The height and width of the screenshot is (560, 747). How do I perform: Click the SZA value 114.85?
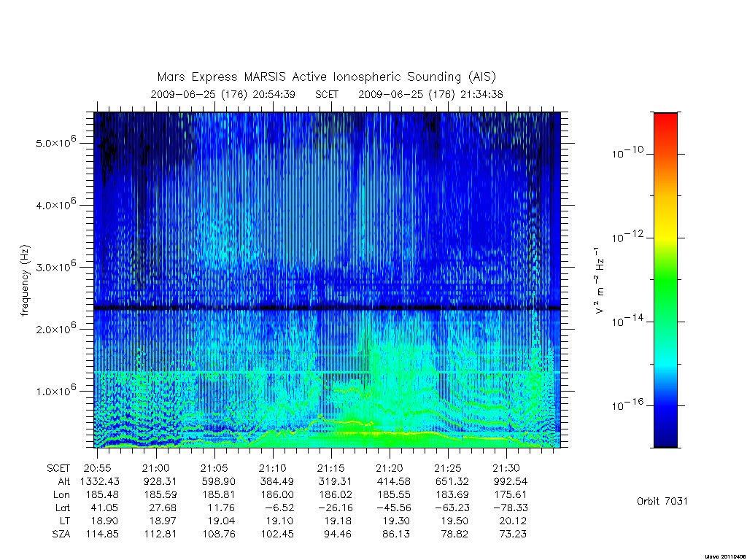click(x=102, y=534)
